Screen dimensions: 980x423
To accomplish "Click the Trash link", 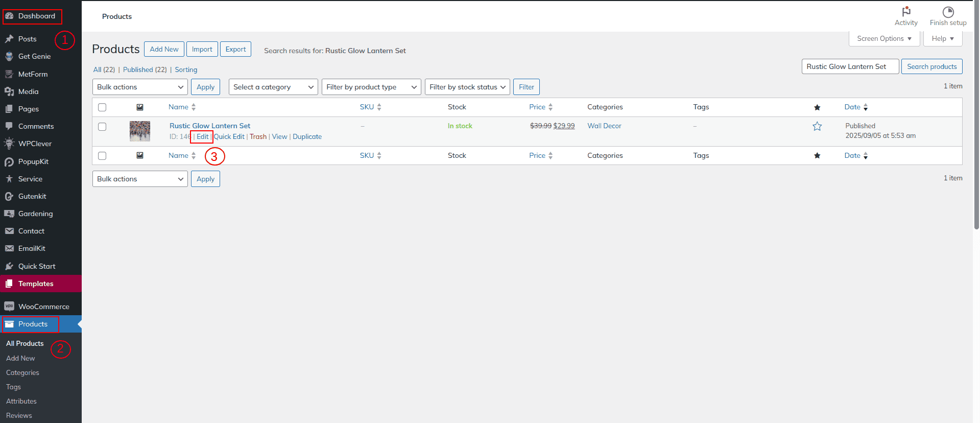I will [x=258, y=136].
